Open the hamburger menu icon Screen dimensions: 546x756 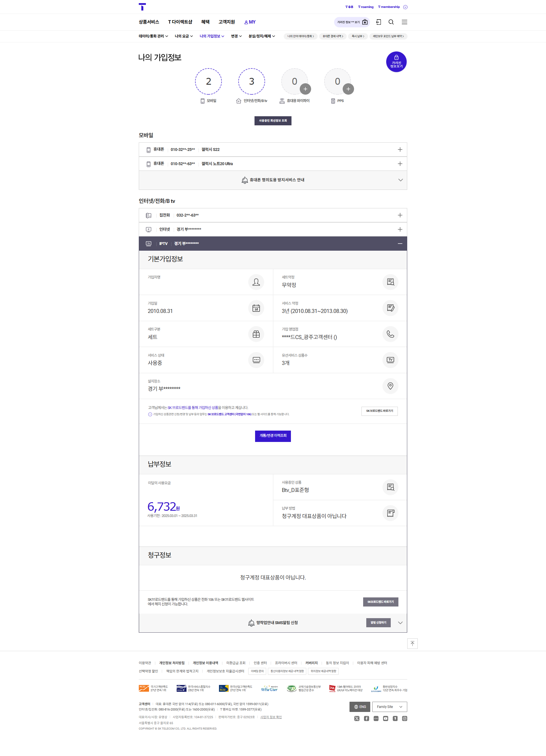pyautogui.click(x=404, y=22)
